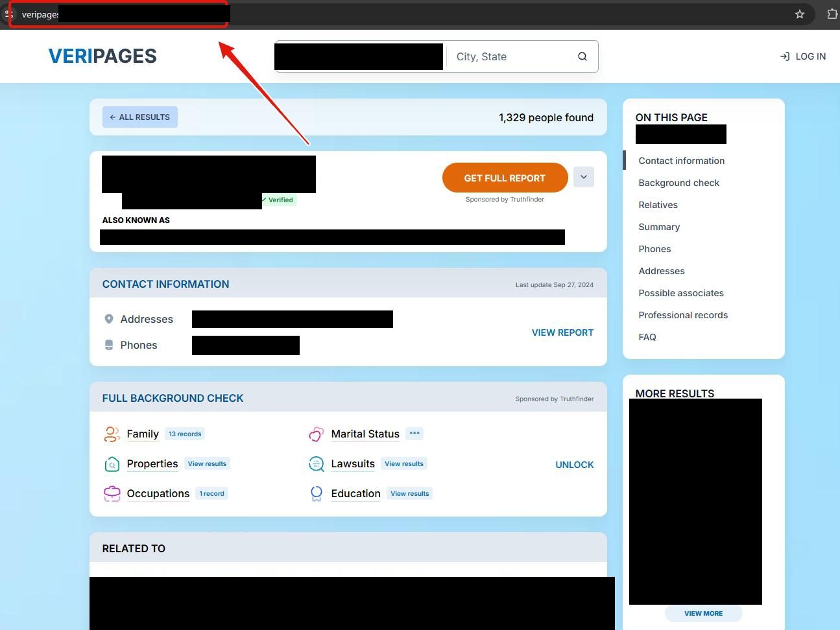The height and width of the screenshot is (630, 840).
Task: Click the Lawsuits icon
Action: coord(316,464)
